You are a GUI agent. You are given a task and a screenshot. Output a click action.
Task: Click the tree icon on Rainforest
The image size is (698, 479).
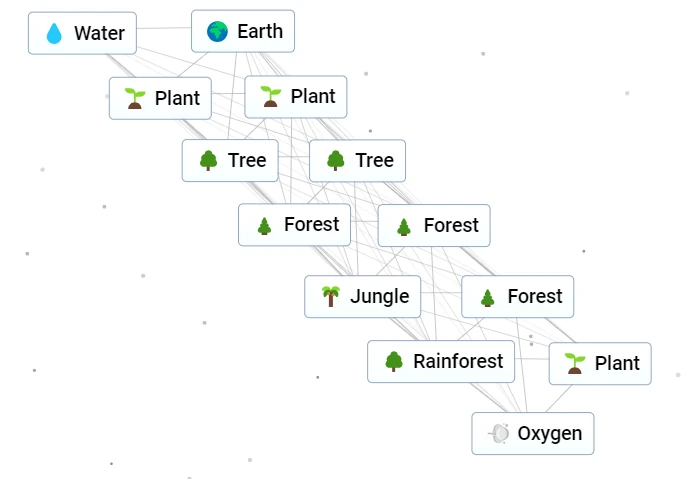click(x=393, y=362)
